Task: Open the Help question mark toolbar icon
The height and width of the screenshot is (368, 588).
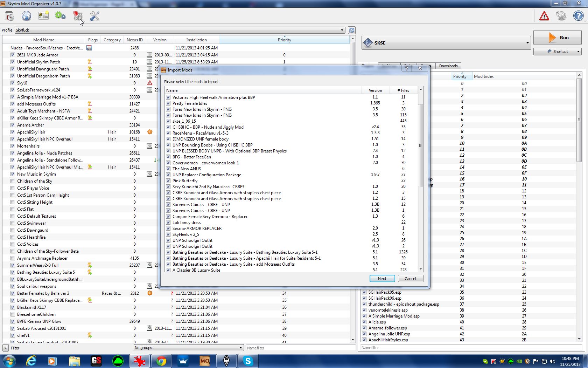Action: pyautogui.click(x=578, y=16)
